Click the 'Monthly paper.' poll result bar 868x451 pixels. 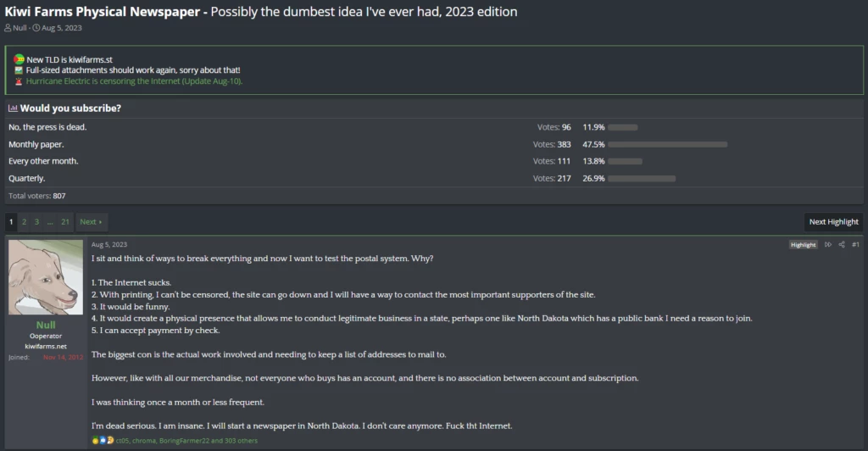pyautogui.click(x=667, y=144)
